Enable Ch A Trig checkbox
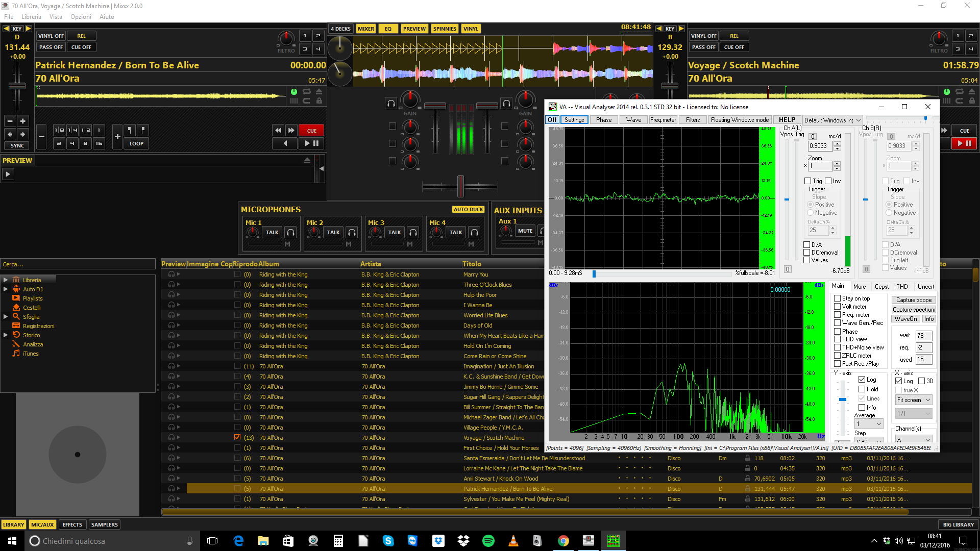 (x=807, y=181)
